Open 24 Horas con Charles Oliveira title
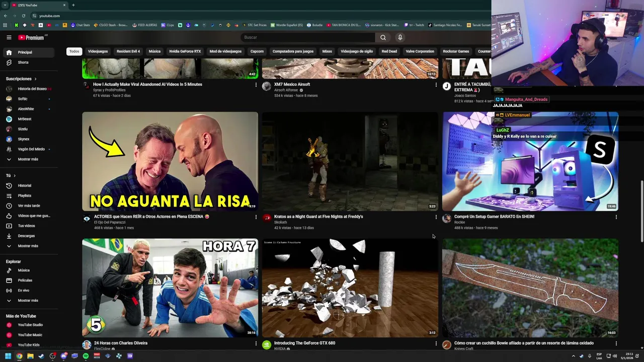The height and width of the screenshot is (362, 644). 121,343
